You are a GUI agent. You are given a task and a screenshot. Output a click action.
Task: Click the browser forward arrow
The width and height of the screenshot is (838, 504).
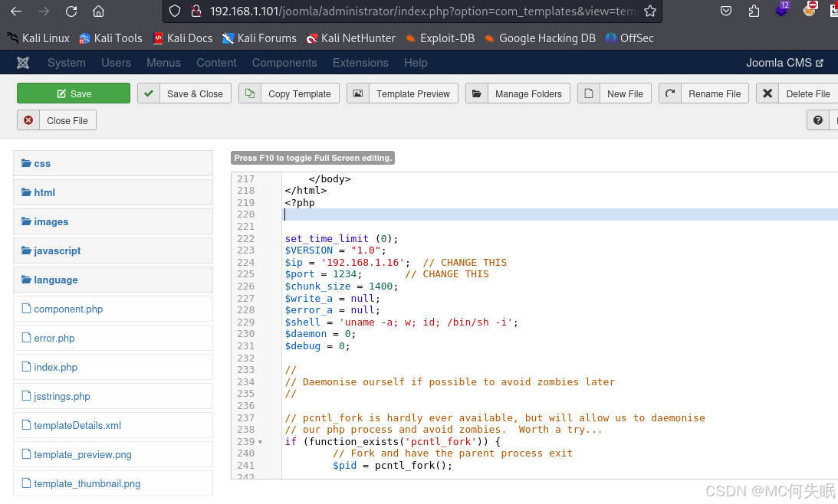[44, 11]
